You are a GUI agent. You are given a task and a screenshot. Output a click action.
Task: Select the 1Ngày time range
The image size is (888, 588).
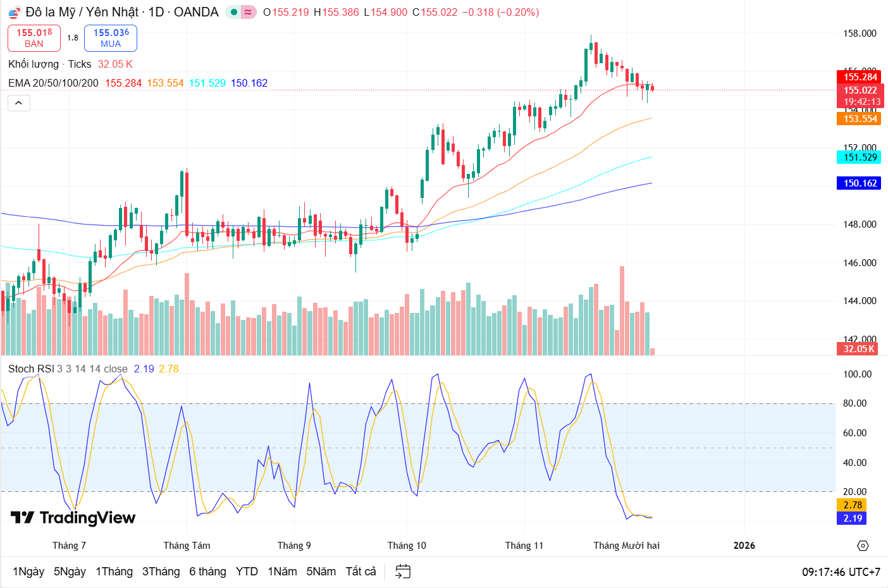pos(28,572)
